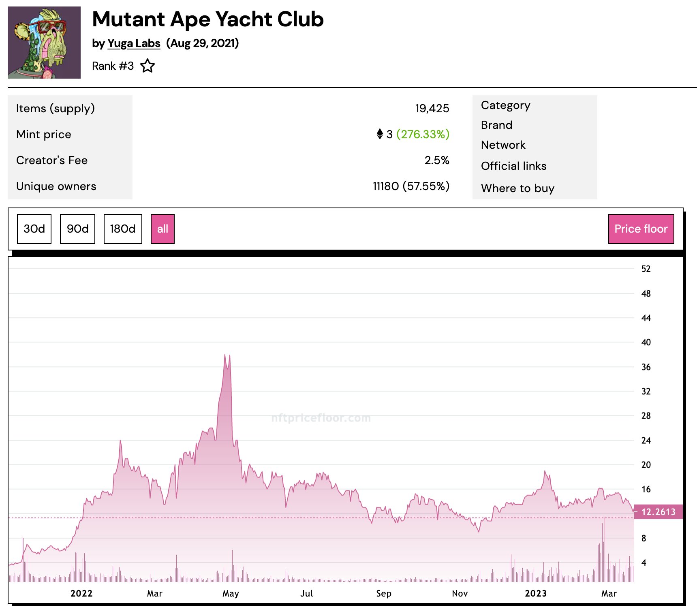Jump to the Official links section

click(x=513, y=166)
